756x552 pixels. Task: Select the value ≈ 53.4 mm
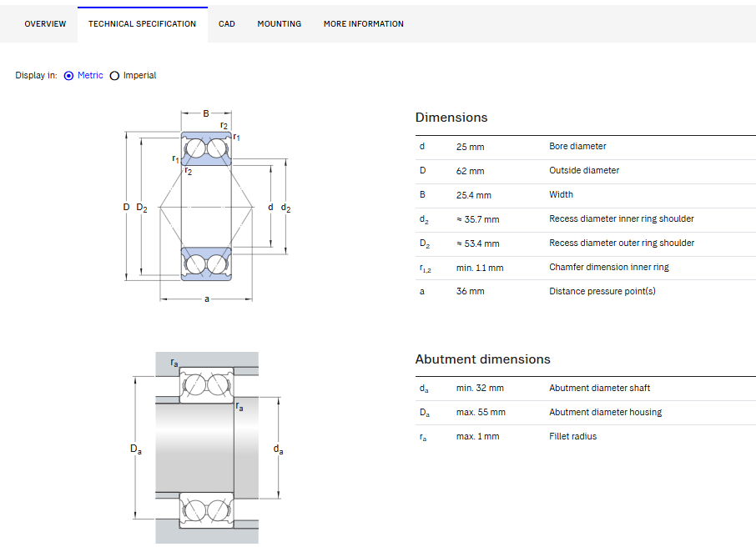pos(478,243)
